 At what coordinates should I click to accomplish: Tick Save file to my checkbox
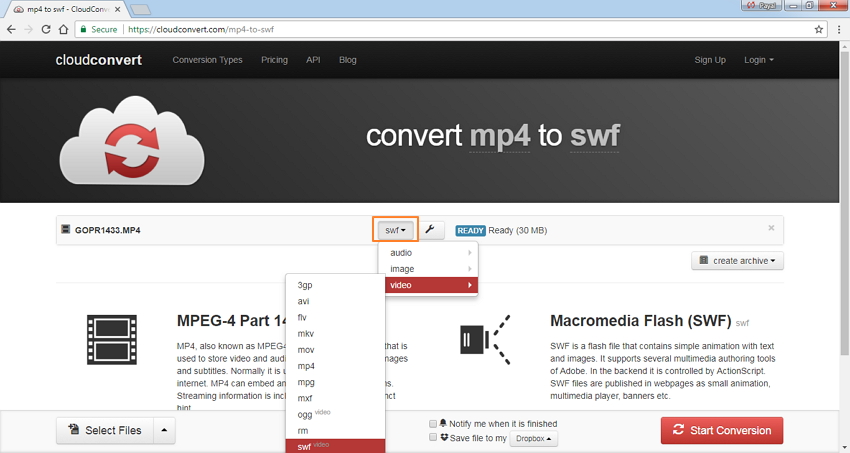tap(433, 437)
